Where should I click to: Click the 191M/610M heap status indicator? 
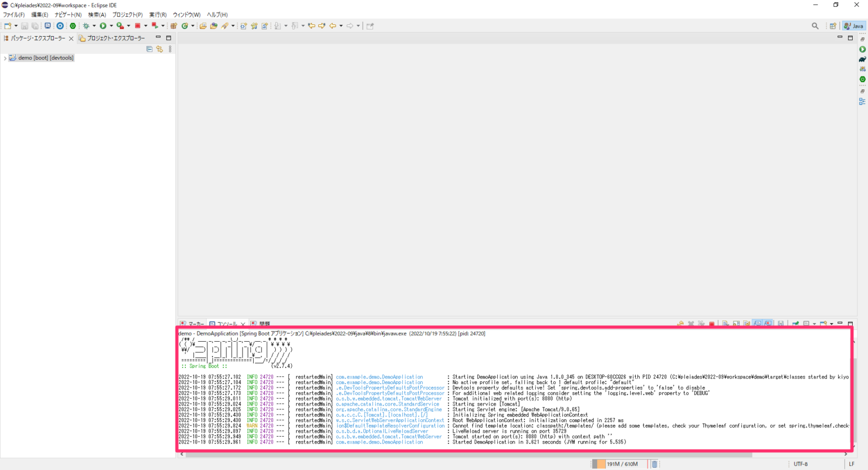tap(622, 464)
